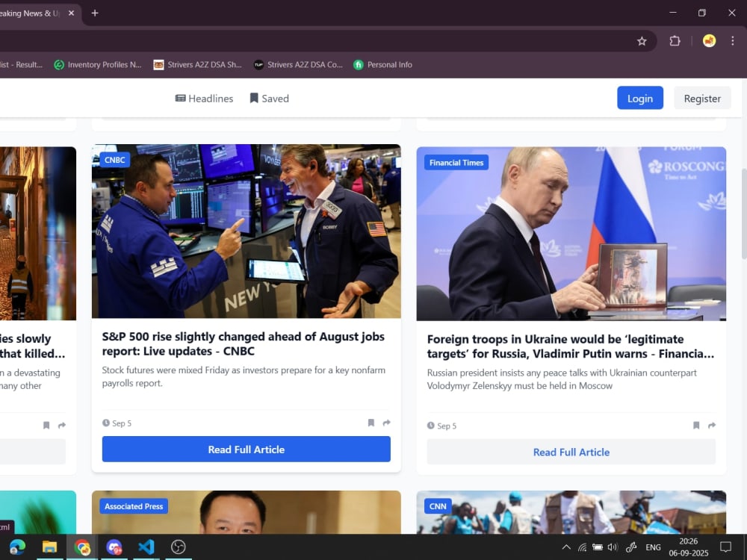
Task: Open File Explorer from taskbar
Action: pyautogui.click(x=49, y=547)
